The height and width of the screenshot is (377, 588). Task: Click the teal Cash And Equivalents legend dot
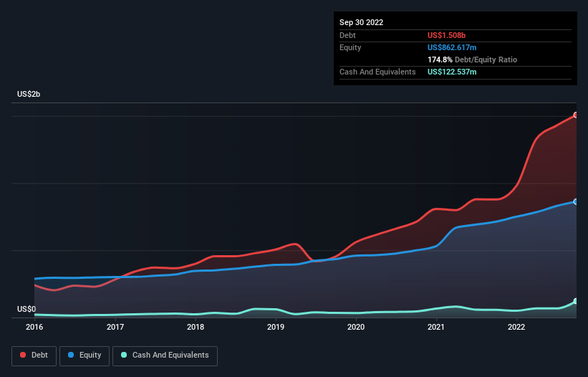(x=124, y=355)
